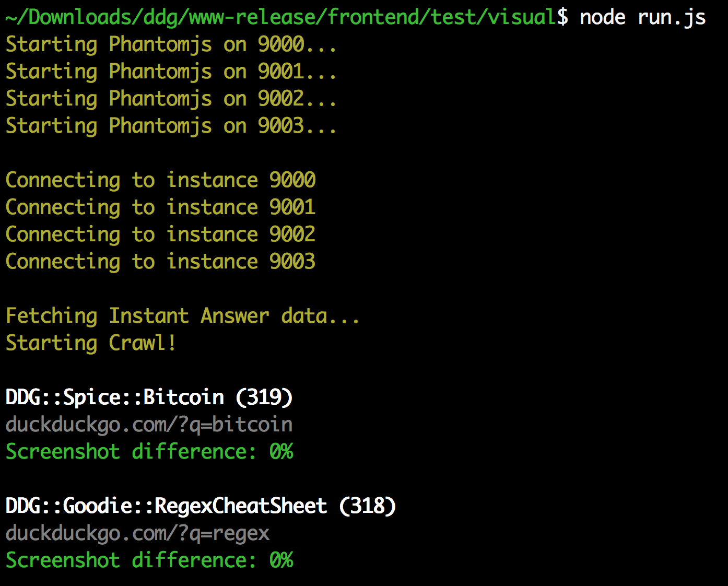The height and width of the screenshot is (586, 728).
Task: Click the "Connecting to instance 9001" line
Action: 160,208
